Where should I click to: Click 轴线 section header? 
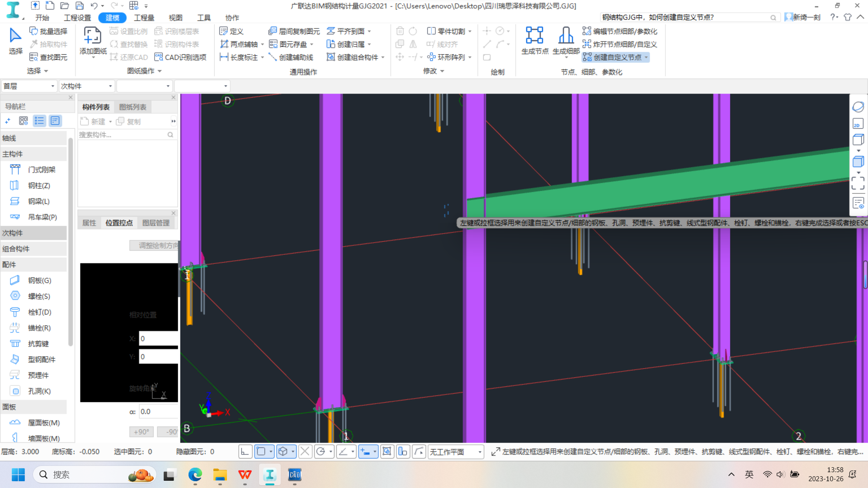click(34, 138)
